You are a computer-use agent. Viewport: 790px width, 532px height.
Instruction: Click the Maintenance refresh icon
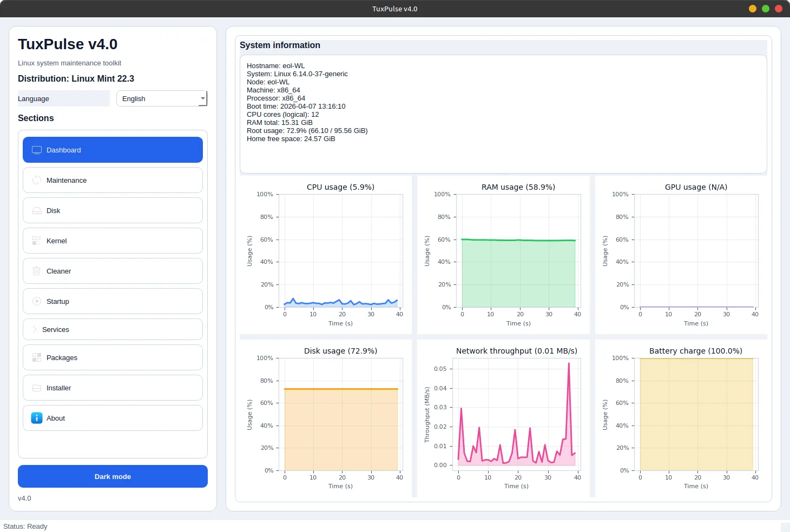pyautogui.click(x=37, y=180)
